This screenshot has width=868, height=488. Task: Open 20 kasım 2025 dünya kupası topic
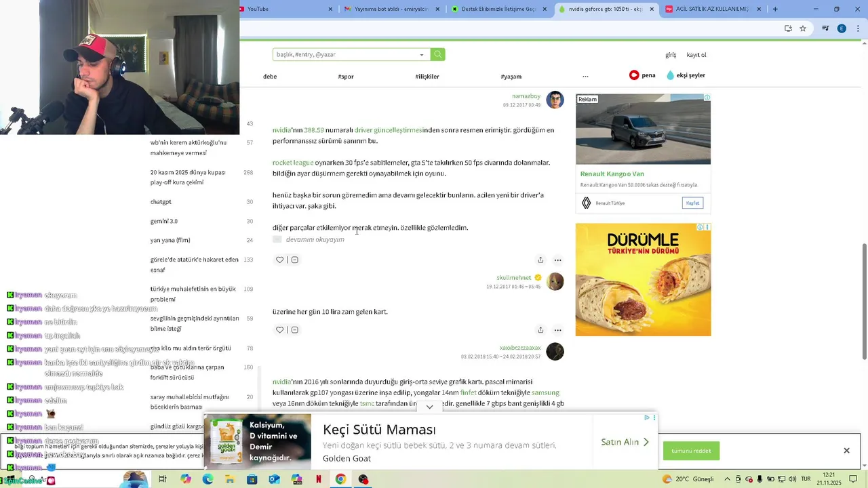188,178
